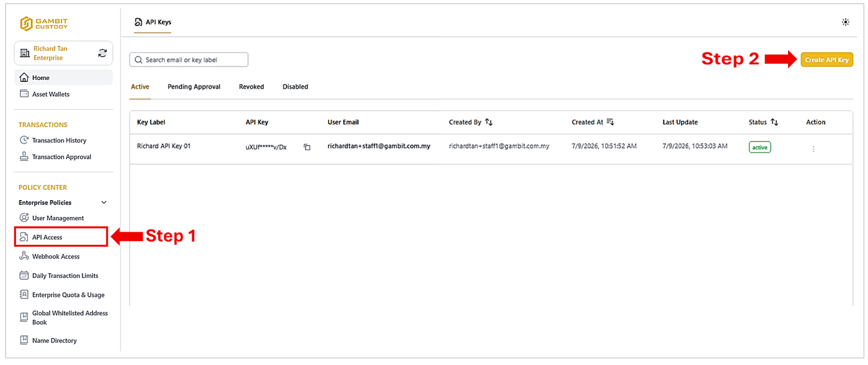
Task: Select the API Keys page tab
Action: click(153, 22)
